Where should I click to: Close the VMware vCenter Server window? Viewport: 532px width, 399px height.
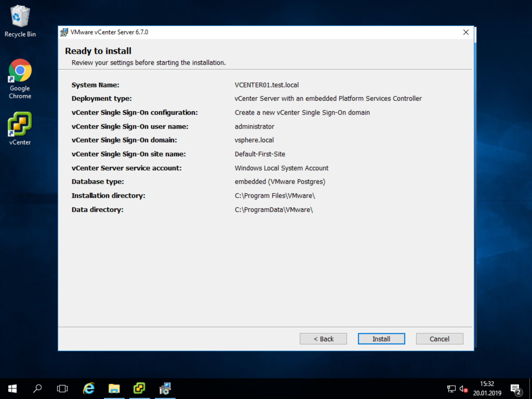pos(466,32)
